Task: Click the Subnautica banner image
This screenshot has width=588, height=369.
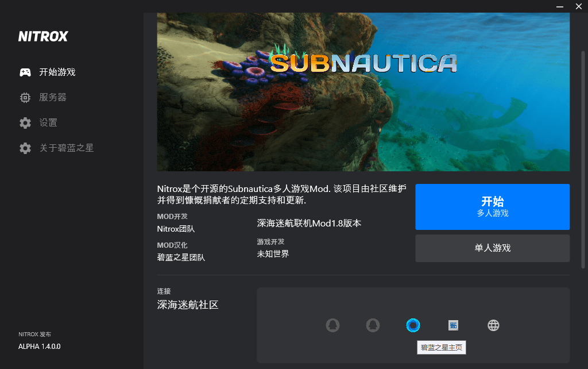Action: pos(363,92)
